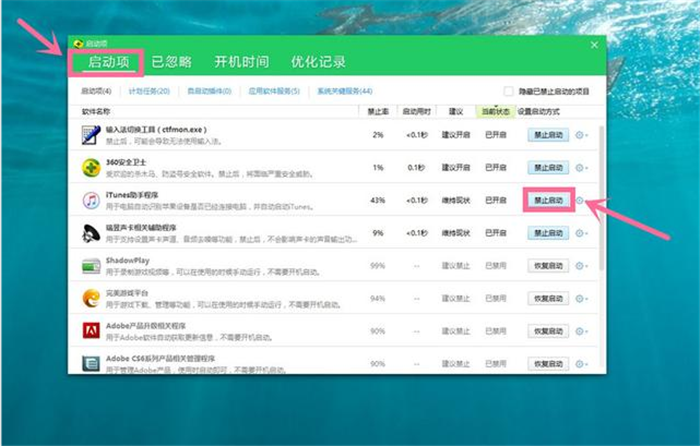Viewport: 700px width, 446px height.
Task: Click the 9% ban rate for 瑞昱声卡
Action: 378,233
